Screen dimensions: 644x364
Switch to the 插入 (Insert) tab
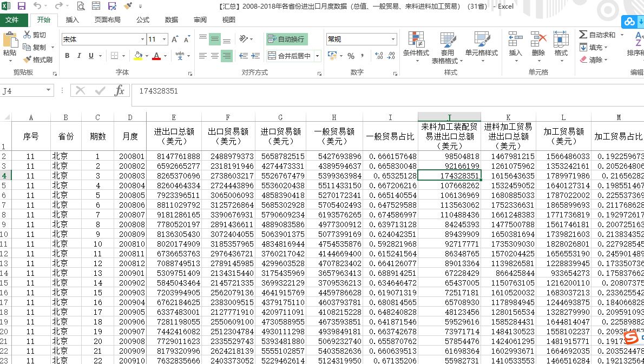coord(72,20)
